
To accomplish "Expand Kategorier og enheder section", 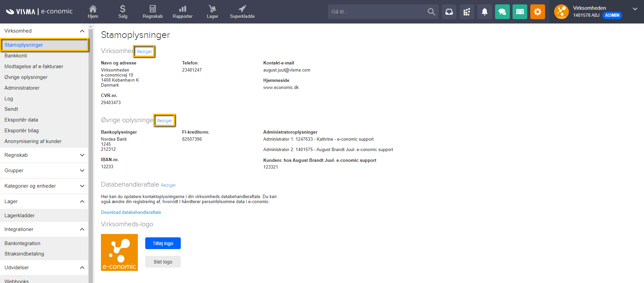I will (82, 186).
